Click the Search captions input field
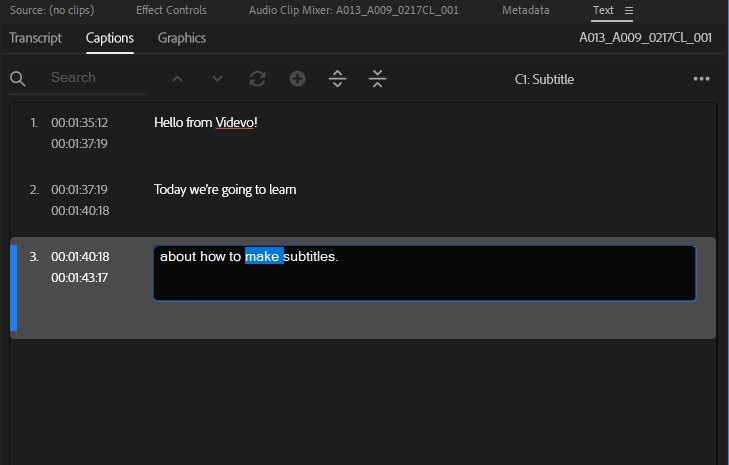Viewport: 729px width, 465px height. point(98,78)
